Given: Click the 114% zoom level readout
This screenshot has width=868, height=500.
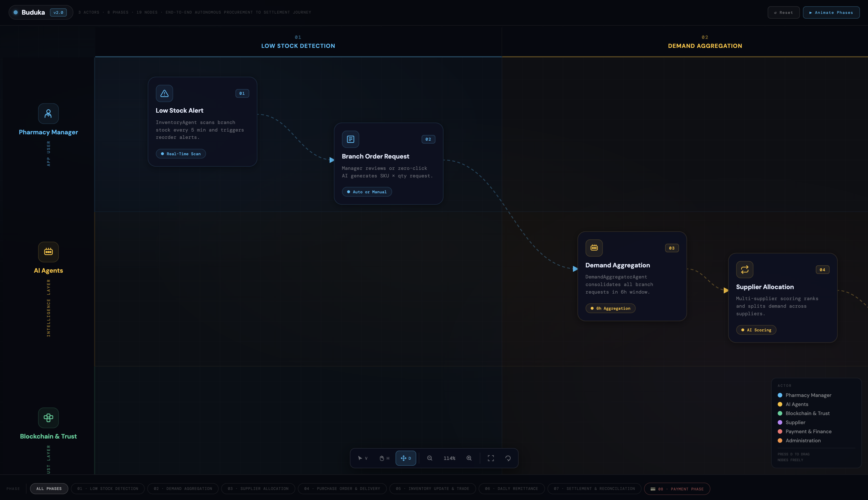Looking at the screenshot, I should coord(449,458).
